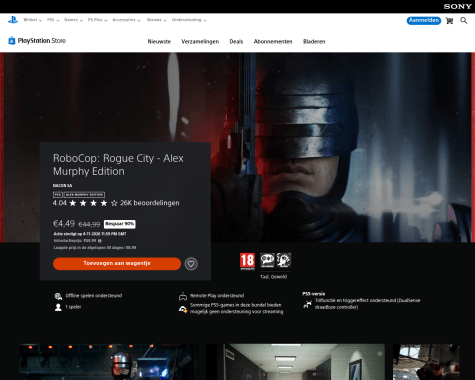Click the offline play supported icon

pyautogui.click(x=58, y=296)
